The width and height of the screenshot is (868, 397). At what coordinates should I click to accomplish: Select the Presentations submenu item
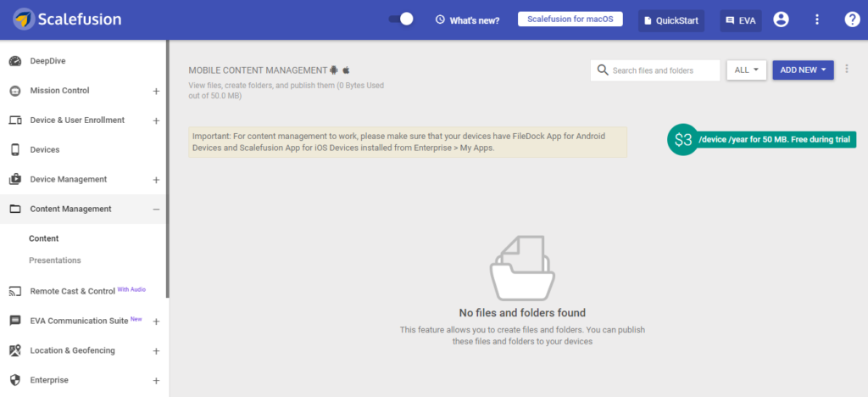tap(55, 260)
